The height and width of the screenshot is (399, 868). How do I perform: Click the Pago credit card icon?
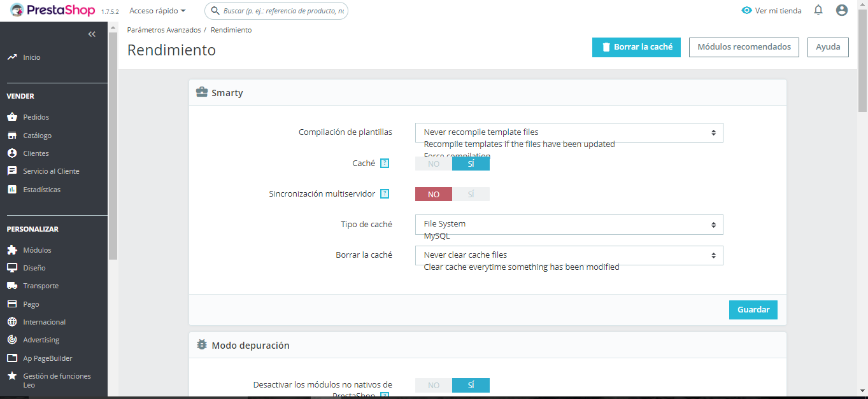point(11,304)
